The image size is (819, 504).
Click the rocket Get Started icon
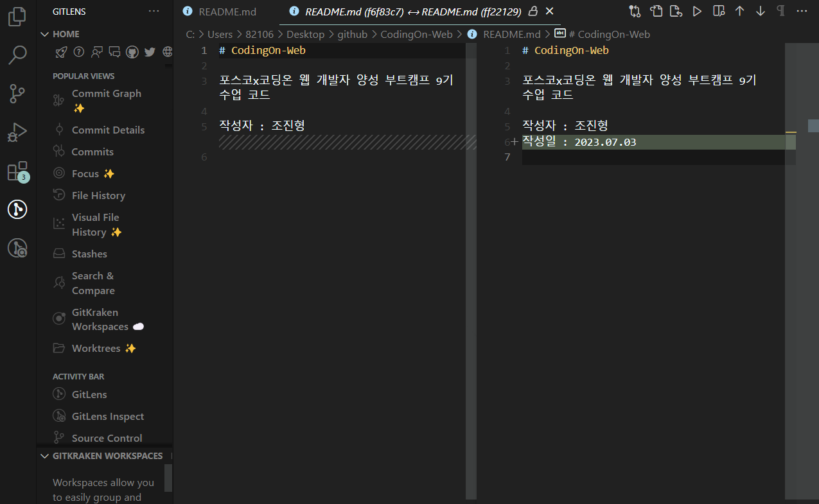61,52
